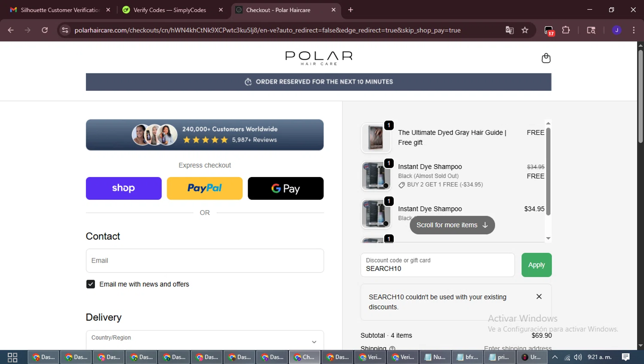Screen dimensions: 644x364
Task: Click the forward navigation arrow
Action: 27,30
